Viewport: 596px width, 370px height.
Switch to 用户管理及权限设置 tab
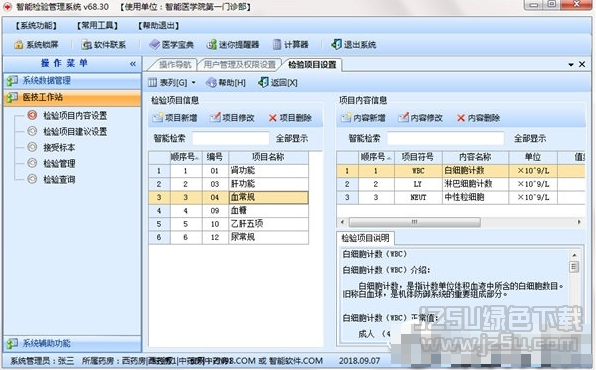[x=239, y=65]
